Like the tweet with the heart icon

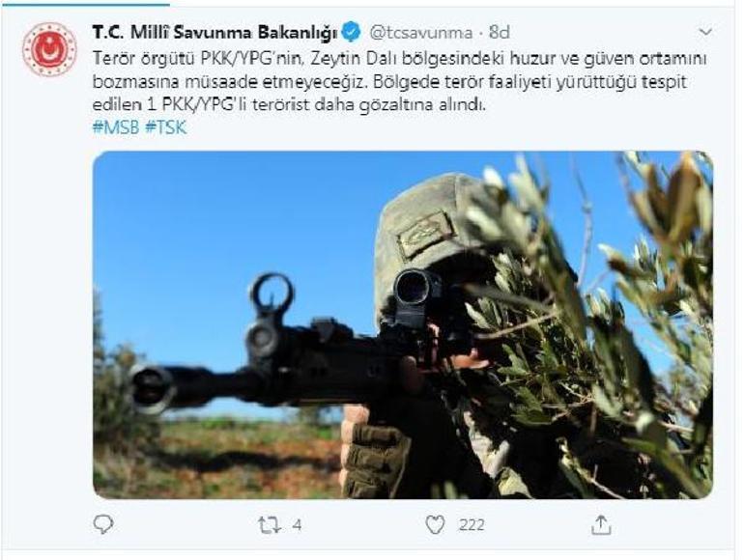[435, 525]
